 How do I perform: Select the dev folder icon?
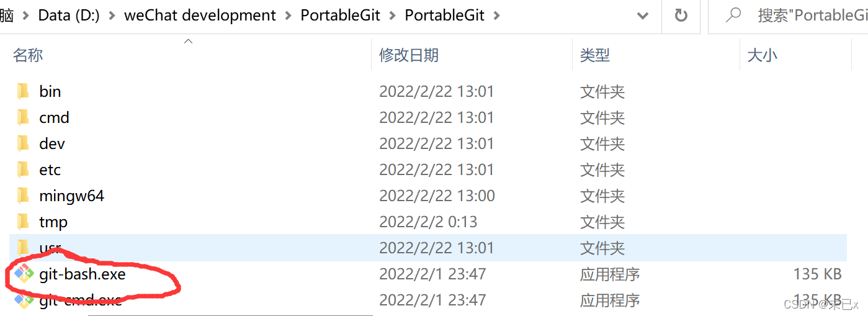23,143
